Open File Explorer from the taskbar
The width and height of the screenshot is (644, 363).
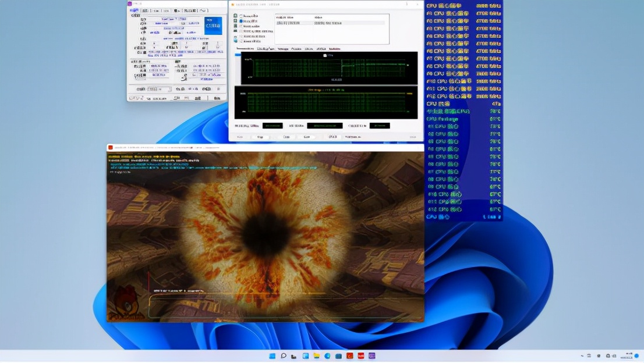pyautogui.click(x=316, y=355)
